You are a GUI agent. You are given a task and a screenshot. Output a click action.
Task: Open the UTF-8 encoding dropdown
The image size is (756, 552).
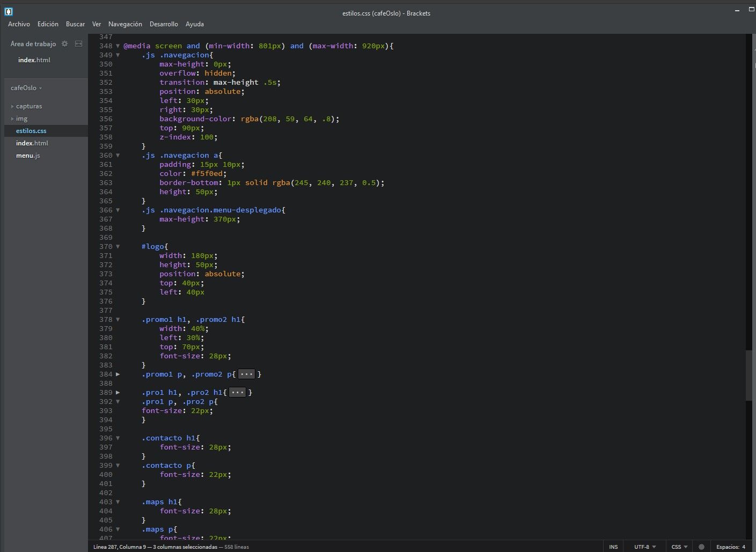pyautogui.click(x=645, y=547)
